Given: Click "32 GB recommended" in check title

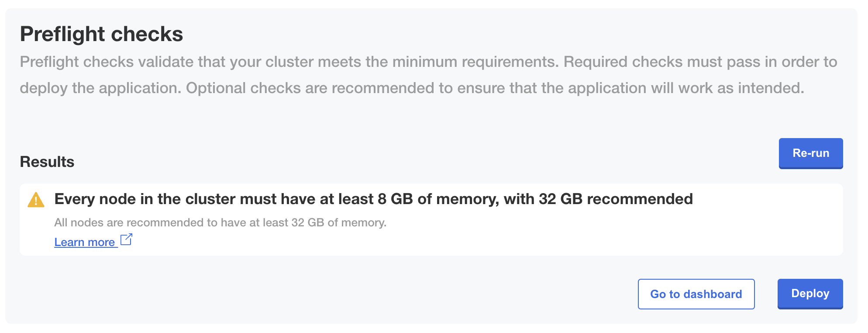Looking at the screenshot, I should point(616,199).
